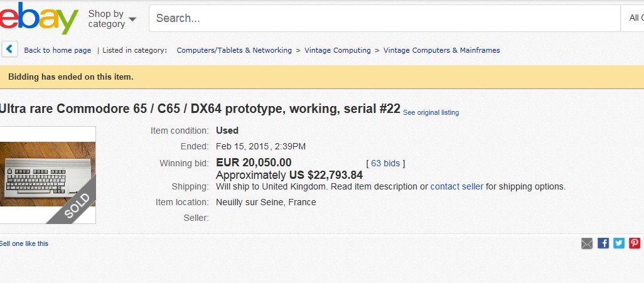Follow Back to home page link

coord(57,50)
